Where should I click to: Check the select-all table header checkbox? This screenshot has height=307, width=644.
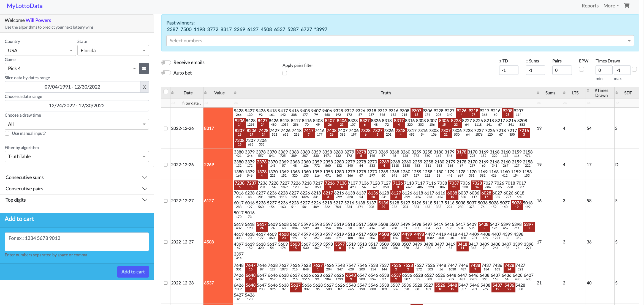(166, 92)
